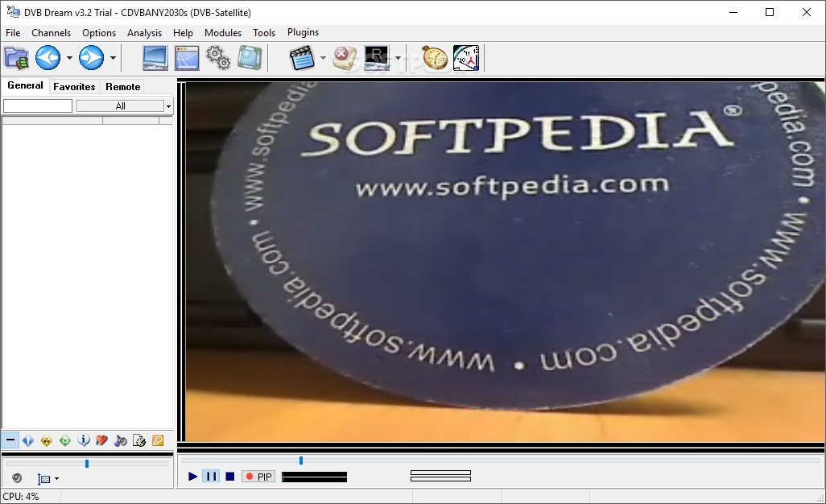Click the scroll with red X icon
The height and width of the screenshot is (504, 826).
tap(345, 58)
